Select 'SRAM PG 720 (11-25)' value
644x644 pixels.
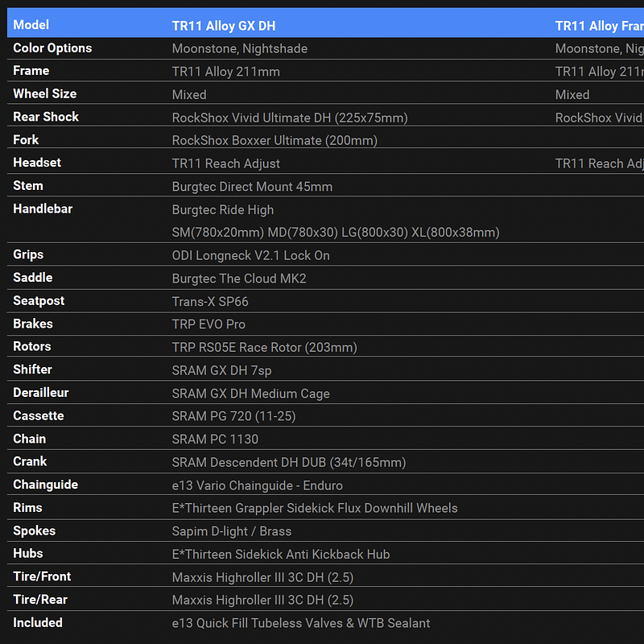pyautogui.click(x=233, y=416)
